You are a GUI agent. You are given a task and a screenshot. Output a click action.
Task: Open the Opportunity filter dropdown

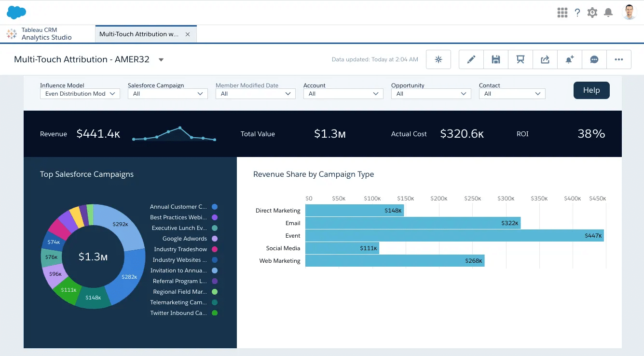tap(431, 94)
